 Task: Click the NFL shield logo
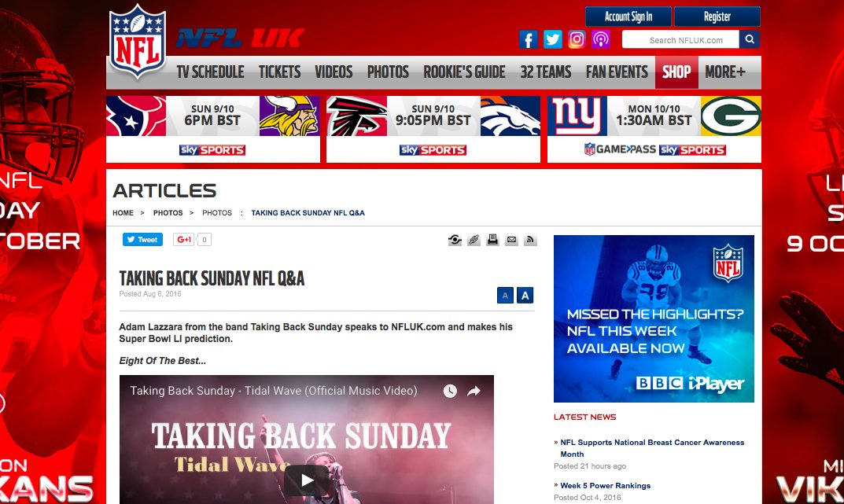(x=138, y=42)
